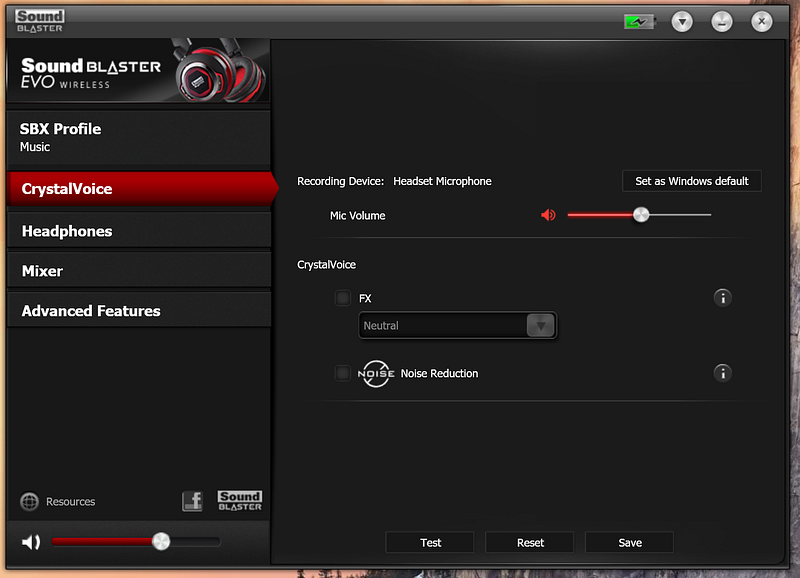Mute the microphone using red speaker icon
Viewport: 800px width, 578px height.
tap(548, 215)
